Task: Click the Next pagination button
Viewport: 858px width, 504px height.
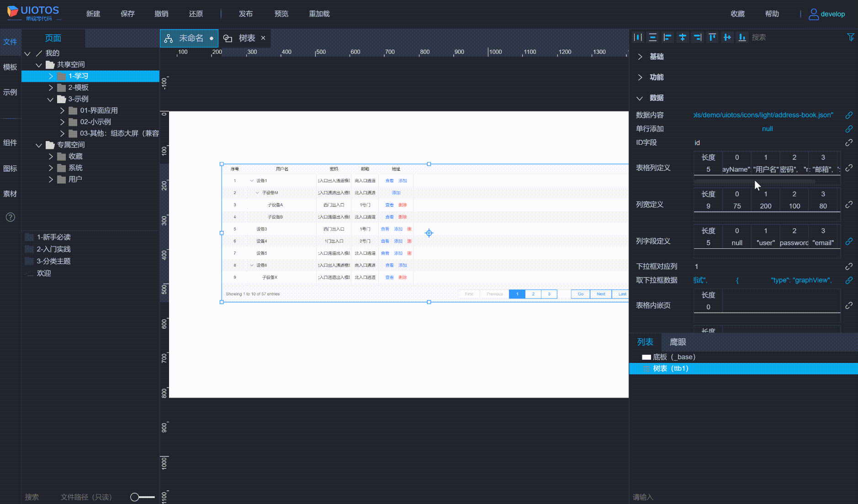Action: coord(600,294)
